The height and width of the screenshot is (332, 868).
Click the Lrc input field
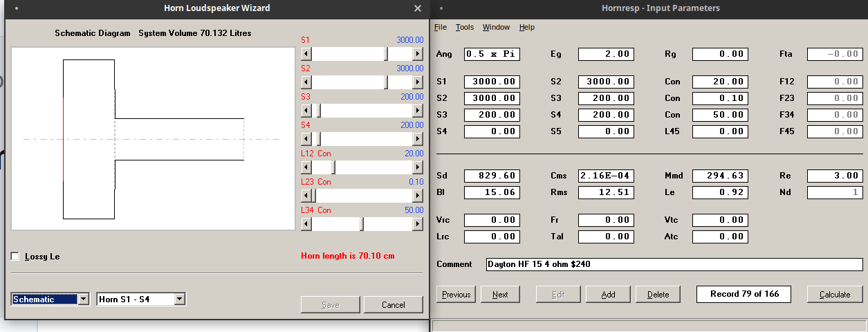point(492,237)
